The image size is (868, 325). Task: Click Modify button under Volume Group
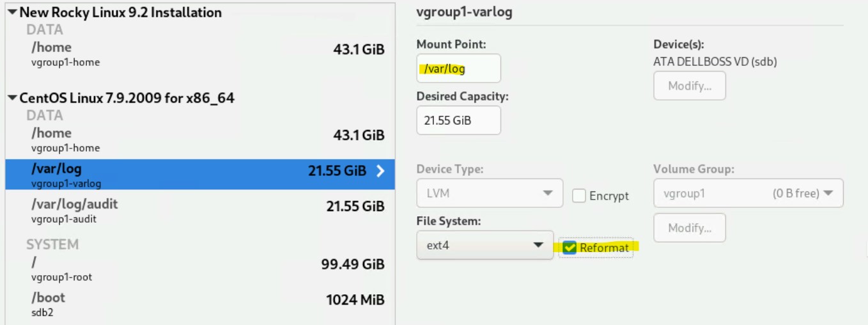[689, 228]
